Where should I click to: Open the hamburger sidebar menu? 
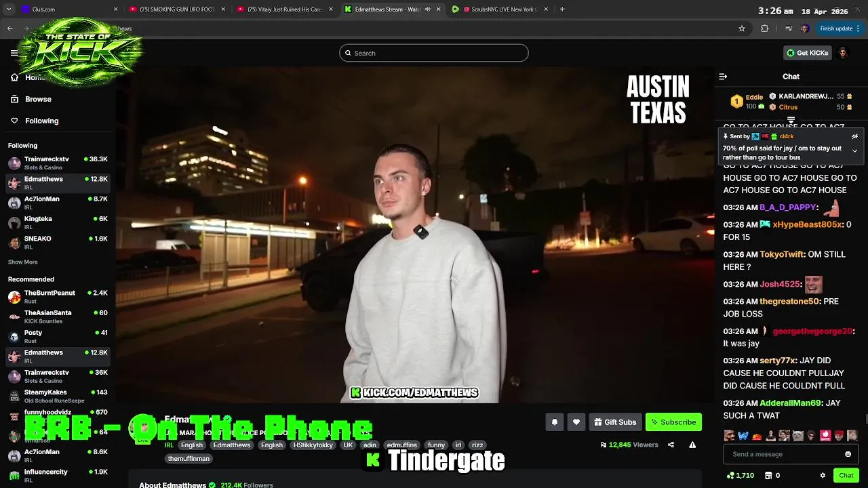14,53
